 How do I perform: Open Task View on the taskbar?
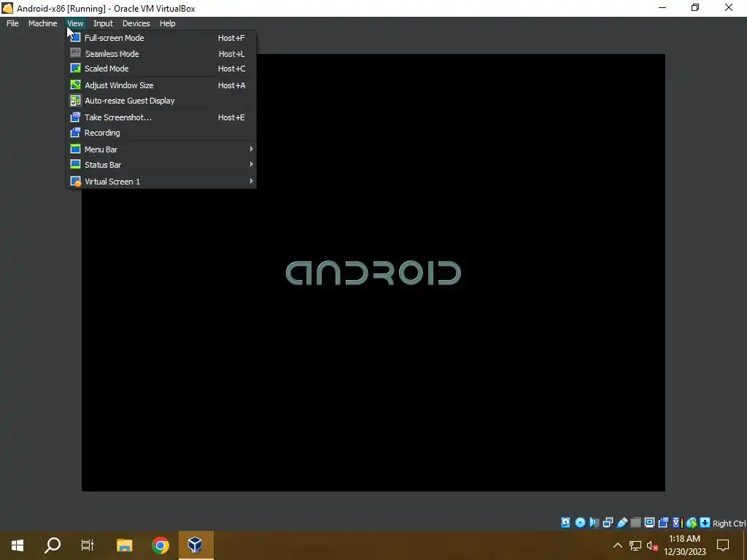click(88, 545)
